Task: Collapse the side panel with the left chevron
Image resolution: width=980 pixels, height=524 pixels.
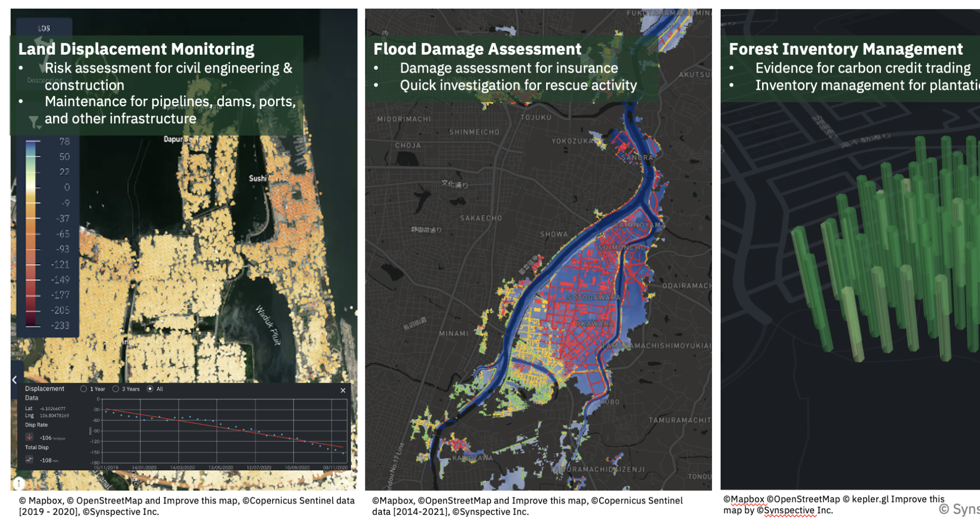Action: pyautogui.click(x=14, y=379)
